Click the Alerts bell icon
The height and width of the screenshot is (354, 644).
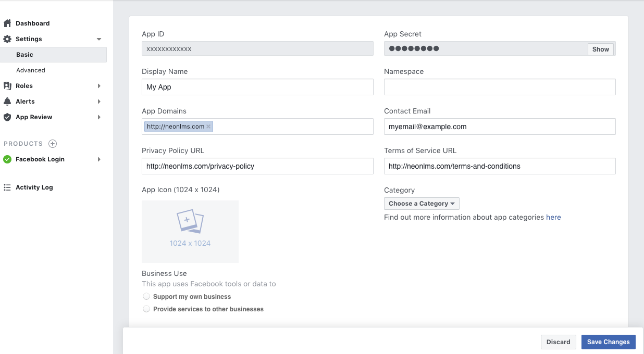pyautogui.click(x=7, y=102)
